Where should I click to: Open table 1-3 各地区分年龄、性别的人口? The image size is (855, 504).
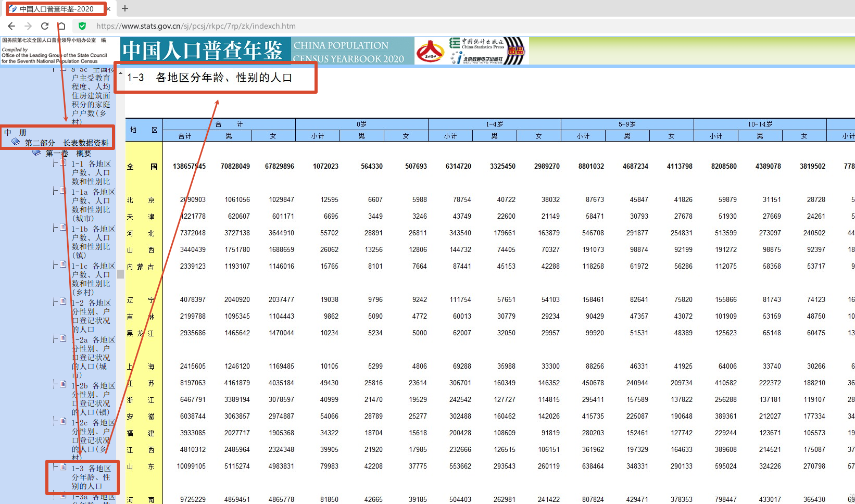[91, 477]
